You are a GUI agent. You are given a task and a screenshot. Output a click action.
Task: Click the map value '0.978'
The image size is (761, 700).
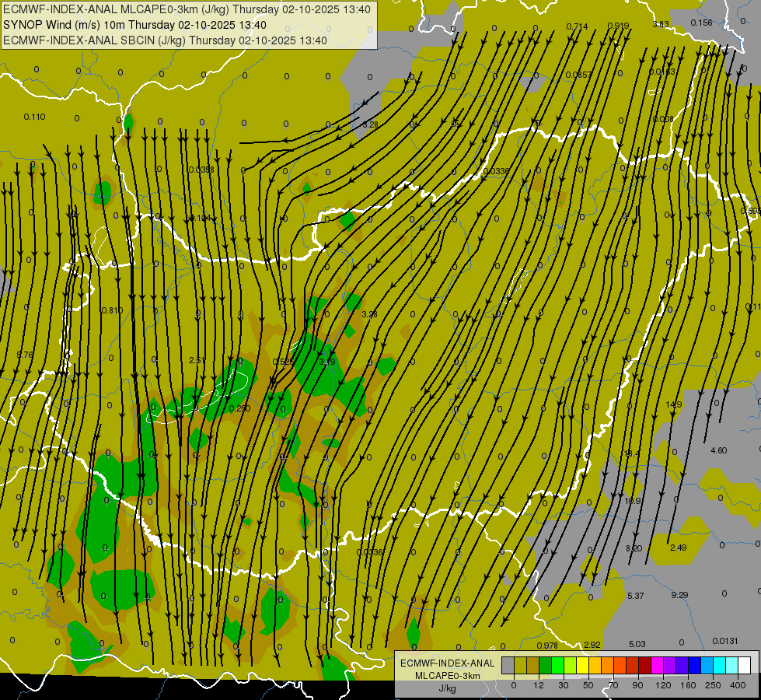point(547,646)
